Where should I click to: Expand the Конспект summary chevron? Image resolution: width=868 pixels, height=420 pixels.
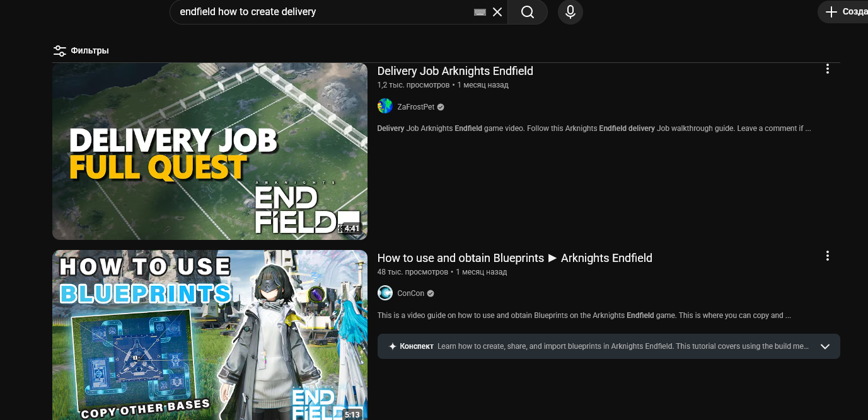(825, 346)
